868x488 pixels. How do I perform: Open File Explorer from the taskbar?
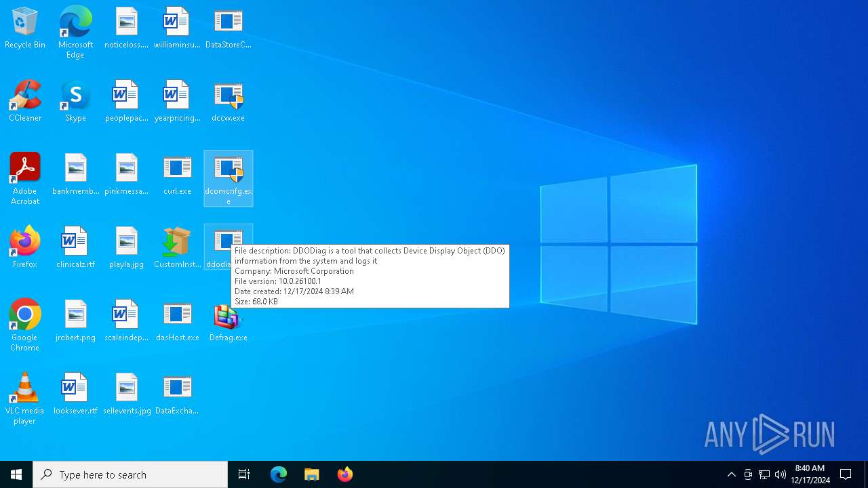pyautogui.click(x=312, y=474)
